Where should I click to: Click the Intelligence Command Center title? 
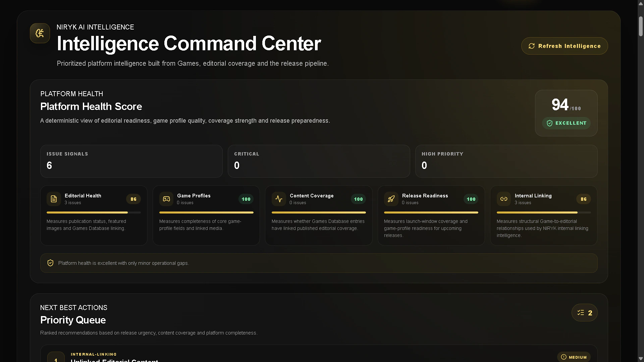coord(189,44)
